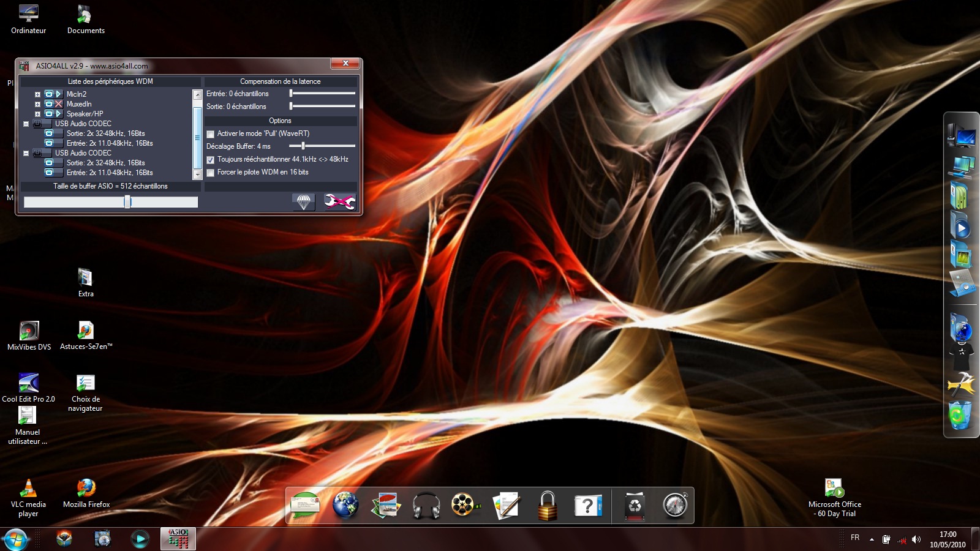This screenshot has width=980, height=551.
Task: Click the crossed wrench advanced mode icon
Action: (339, 201)
